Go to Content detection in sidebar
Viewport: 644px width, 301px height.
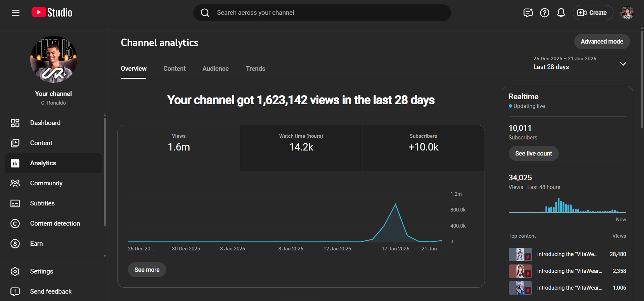(55, 224)
